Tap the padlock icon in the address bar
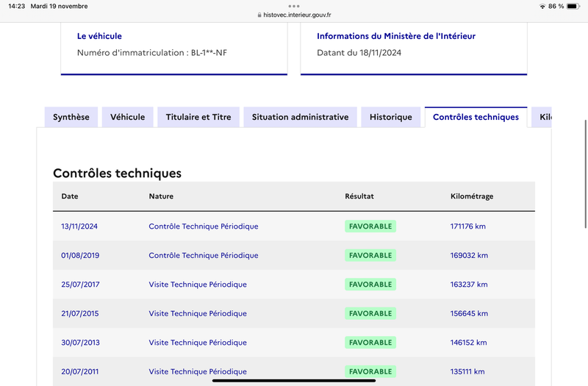 pyautogui.click(x=259, y=15)
